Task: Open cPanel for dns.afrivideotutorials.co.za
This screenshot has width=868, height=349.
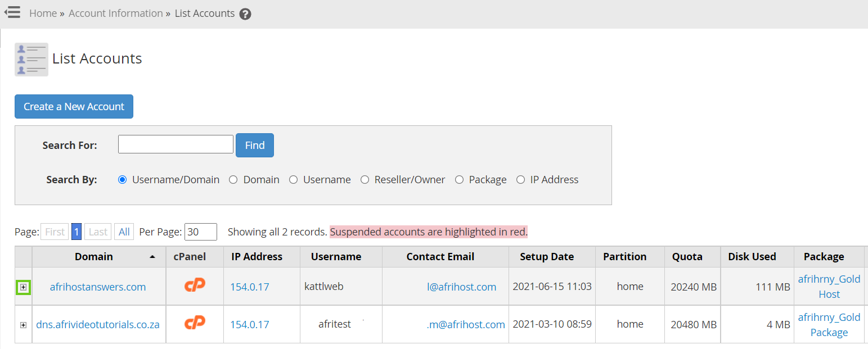Action: coord(195,323)
